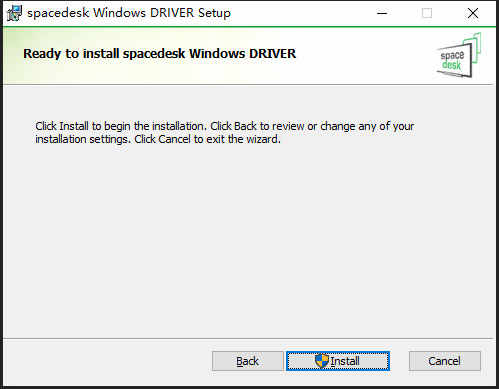Close the setup window with X
This screenshot has width=499, height=389.
click(x=473, y=13)
